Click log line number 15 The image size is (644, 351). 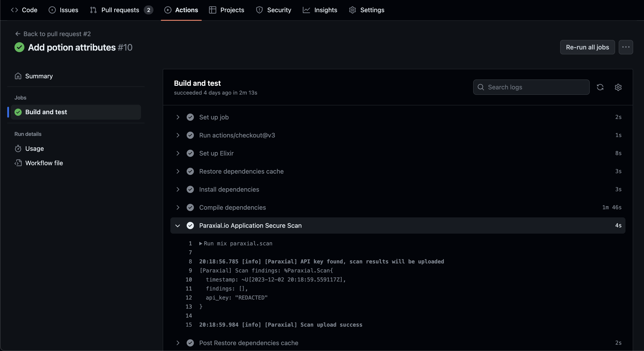pyautogui.click(x=189, y=325)
